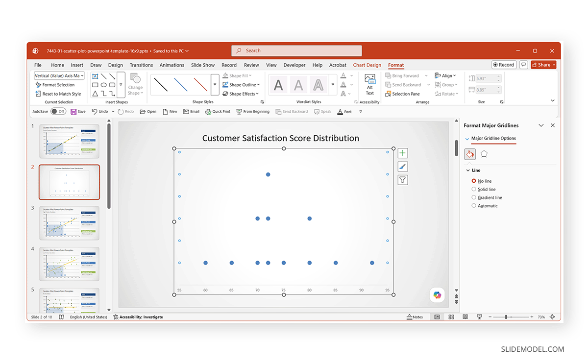
Task: Click in the Search box
Action: pos(296,50)
